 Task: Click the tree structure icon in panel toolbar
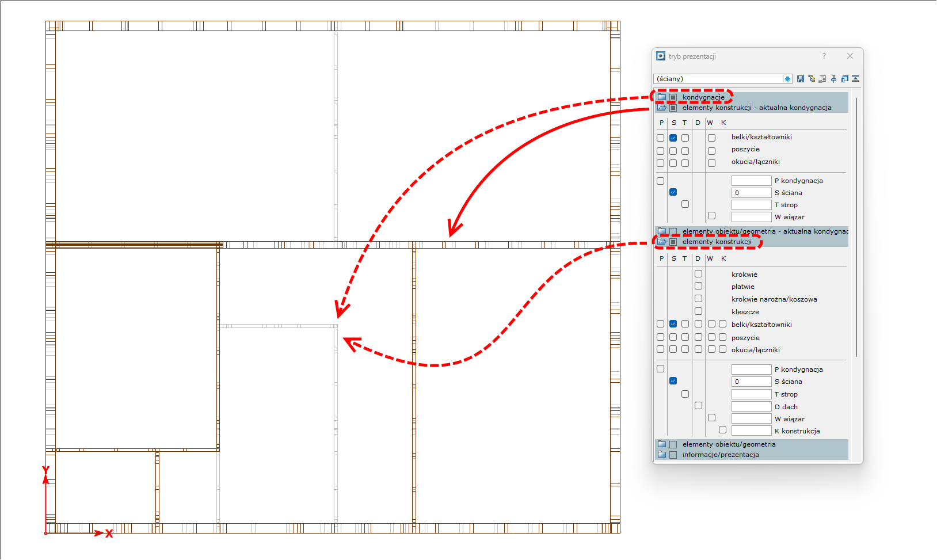[x=812, y=79]
